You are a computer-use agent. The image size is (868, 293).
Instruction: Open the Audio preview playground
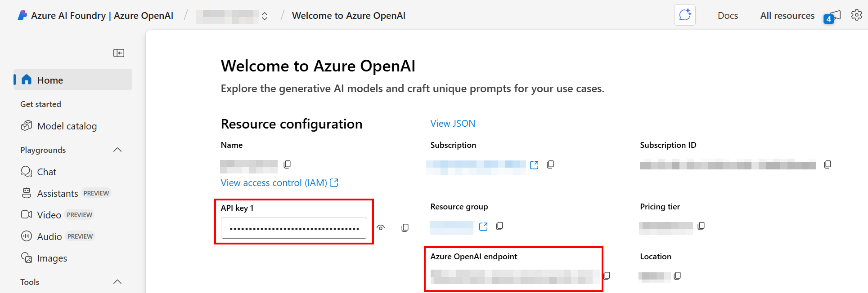(58, 236)
